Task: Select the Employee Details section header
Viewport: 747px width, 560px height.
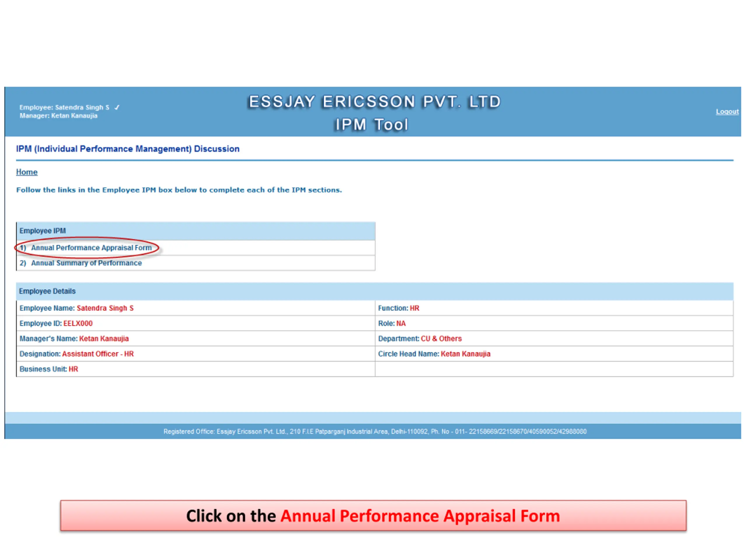Action: pyautogui.click(x=375, y=291)
